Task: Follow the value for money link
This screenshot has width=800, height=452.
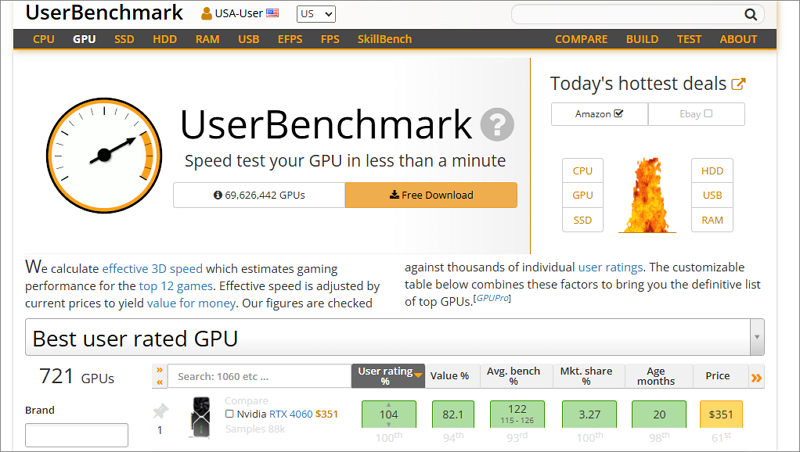Action: pos(191,303)
